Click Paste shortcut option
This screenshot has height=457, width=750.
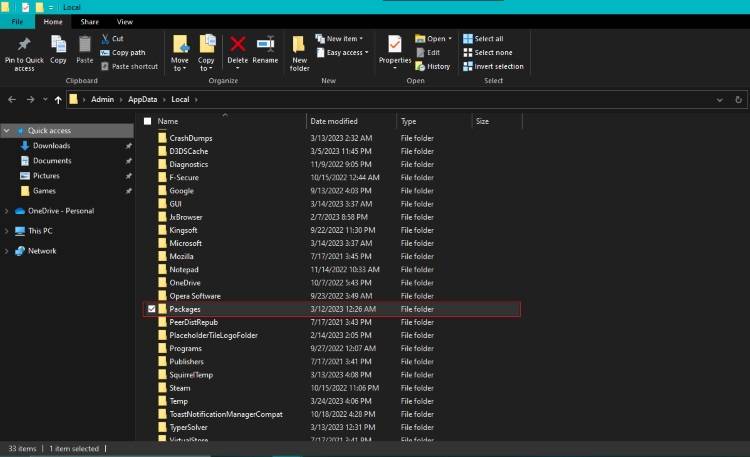(x=129, y=67)
